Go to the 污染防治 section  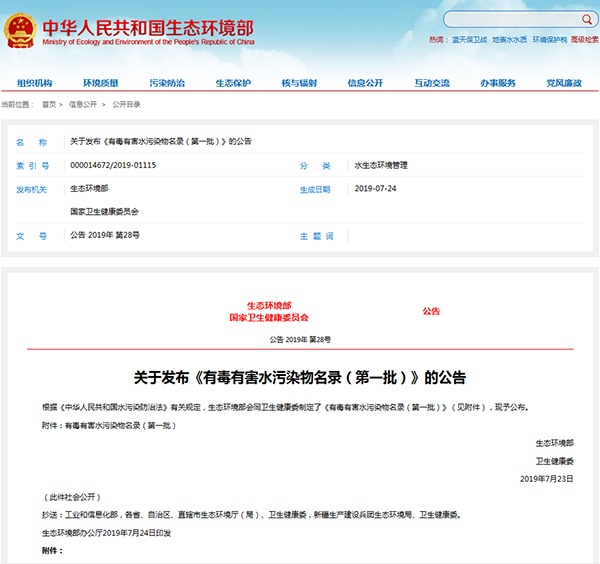tap(167, 83)
